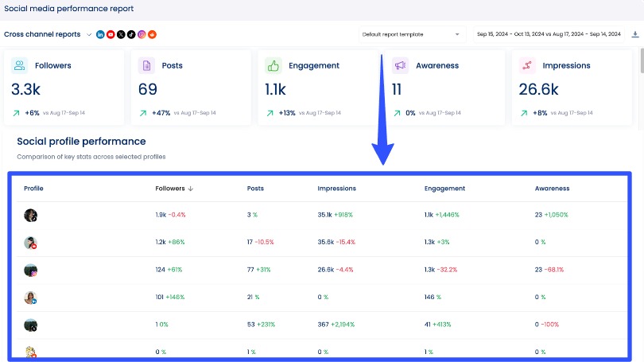
Task: Open the date range picker Sep 15 - Oct 13
Action: click(547, 34)
